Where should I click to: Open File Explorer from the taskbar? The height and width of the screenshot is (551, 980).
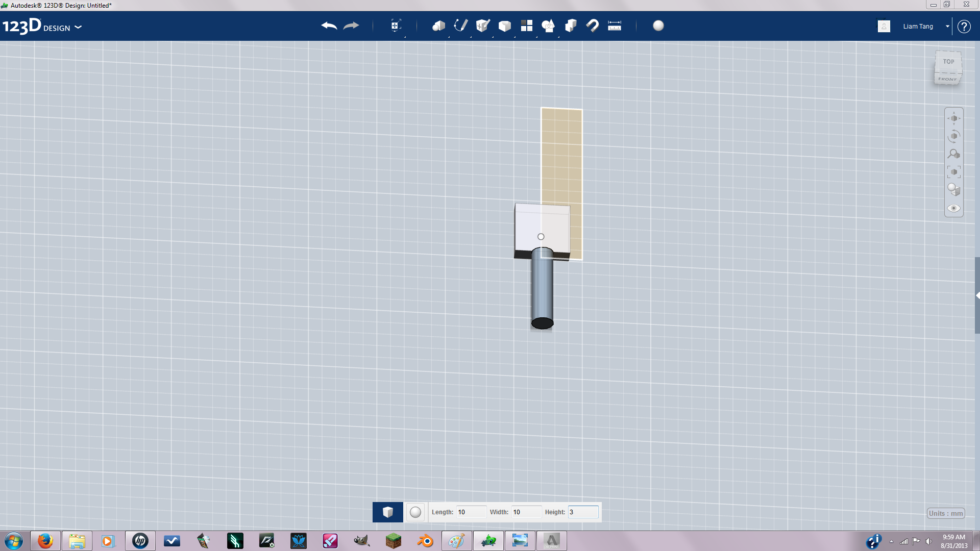[x=77, y=541]
